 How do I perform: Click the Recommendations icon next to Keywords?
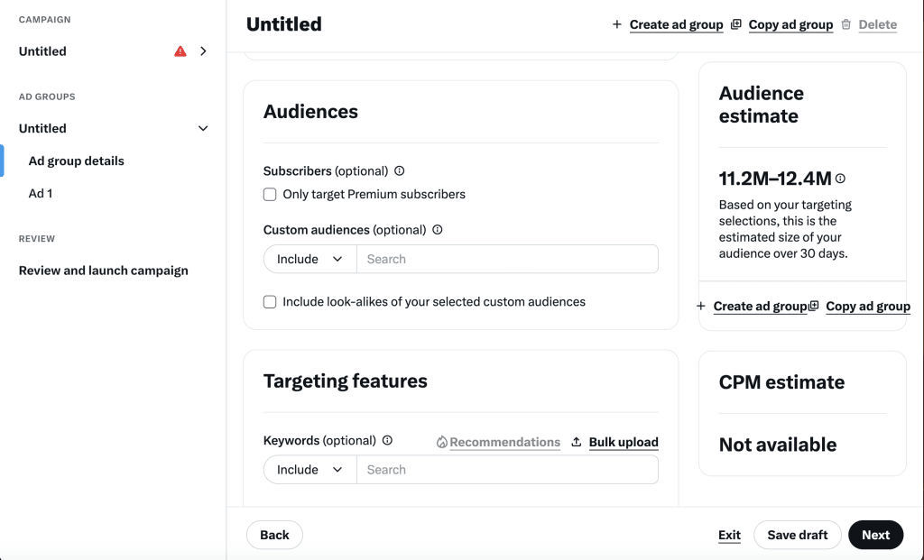click(441, 442)
